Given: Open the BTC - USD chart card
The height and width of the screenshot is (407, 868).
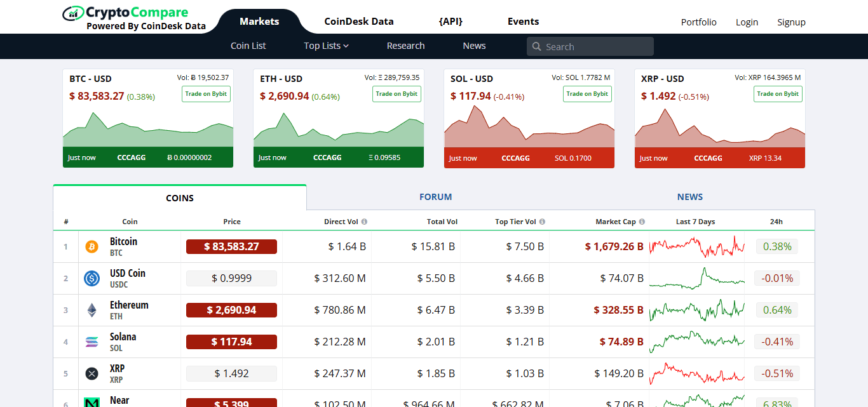Looking at the screenshot, I should click(148, 119).
